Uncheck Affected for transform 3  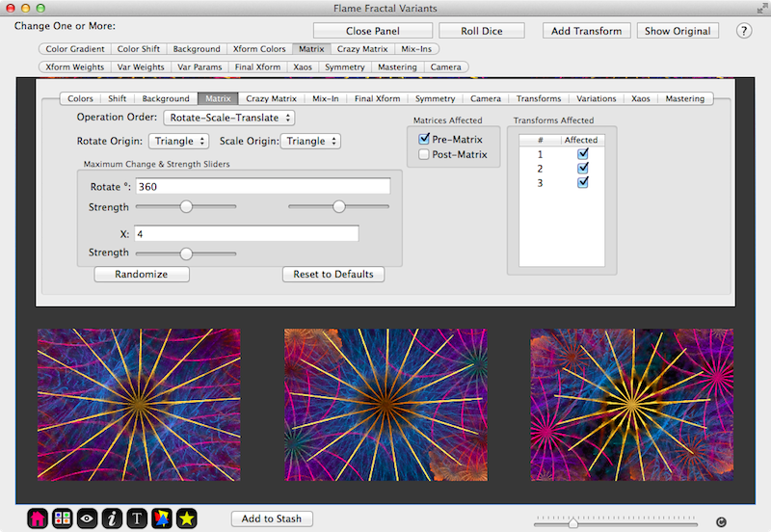pyautogui.click(x=583, y=182)
